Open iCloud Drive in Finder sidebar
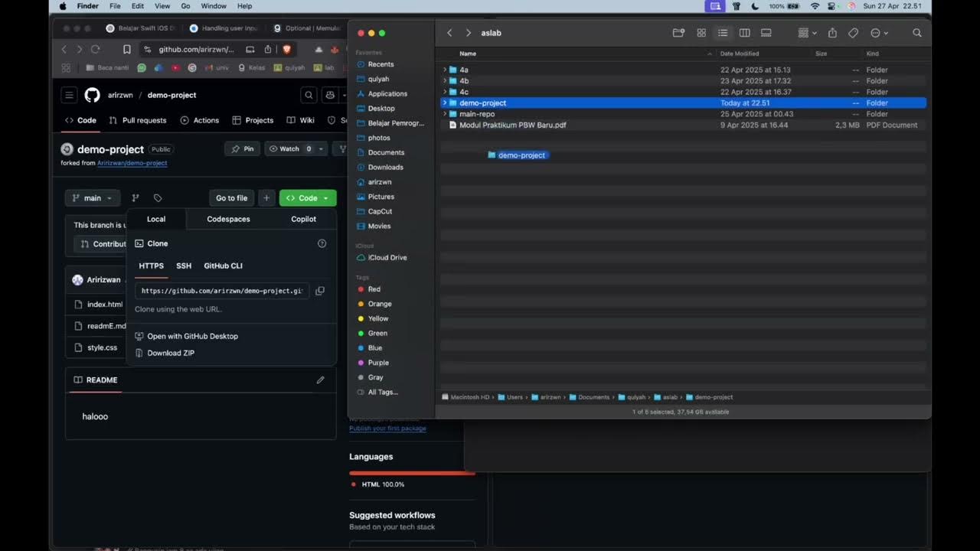Screen dimensions: 980x551 [x=387, y=258]
